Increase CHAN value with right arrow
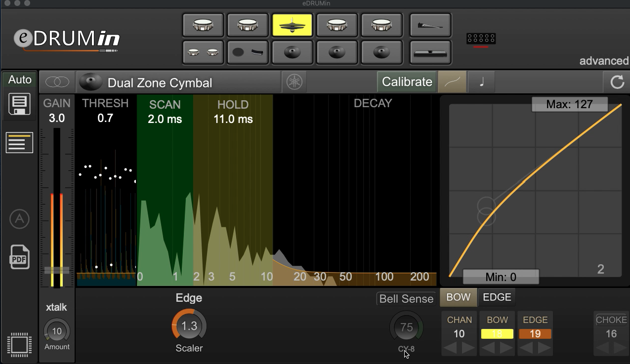The height and width of the screenshot is (364, 630). point(468,348)
